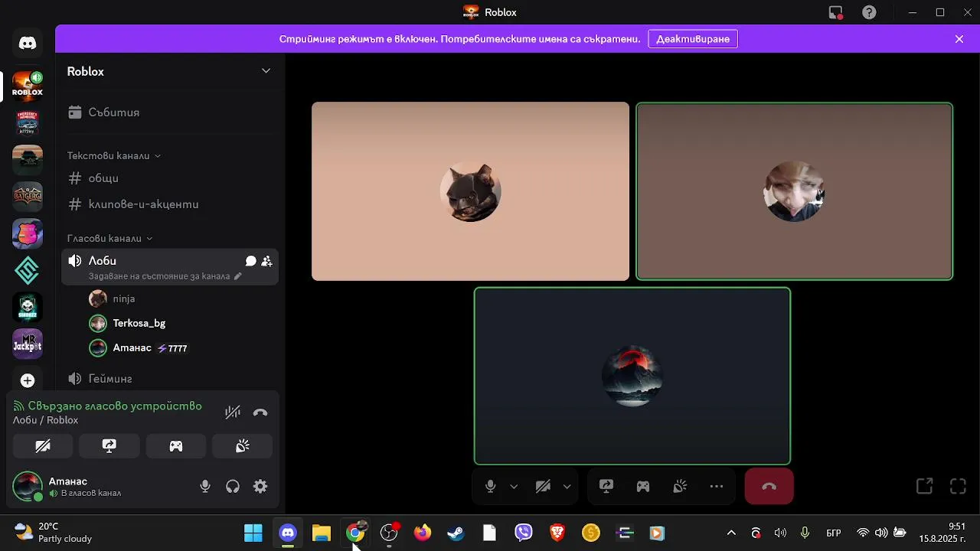Open the panda avatar server icon
The height and width of the screenshot is (551, 980).
click(28, 307)
